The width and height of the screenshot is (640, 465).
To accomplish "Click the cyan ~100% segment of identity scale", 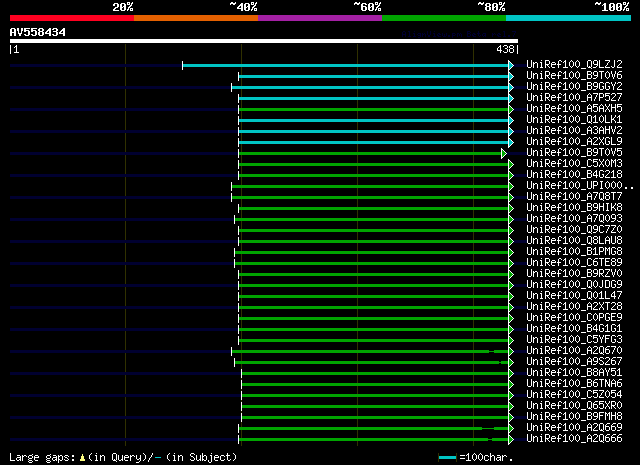I will (x=569, y=18).
